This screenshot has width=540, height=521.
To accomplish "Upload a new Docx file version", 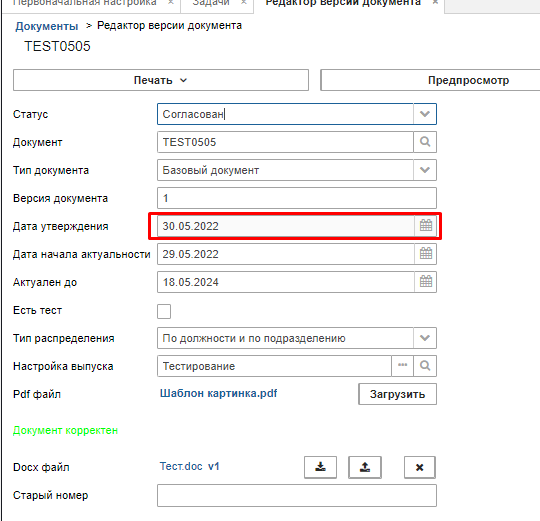I will [365, 467].
